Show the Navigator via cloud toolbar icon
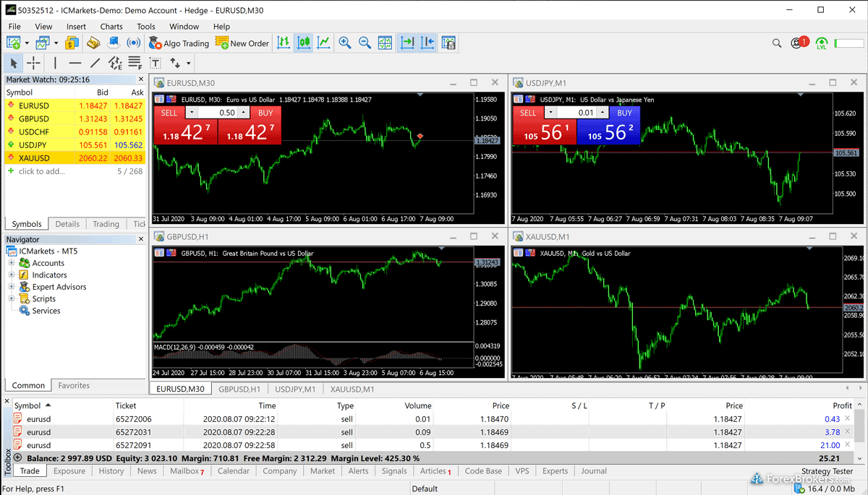Viewport: 868px width, 495px height. 113,43
